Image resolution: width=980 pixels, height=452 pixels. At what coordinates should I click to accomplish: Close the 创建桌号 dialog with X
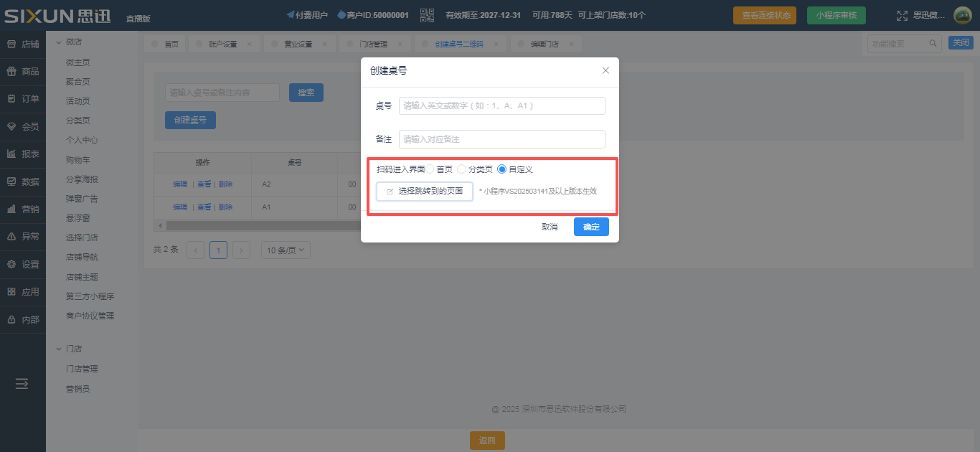coord(606,70)
